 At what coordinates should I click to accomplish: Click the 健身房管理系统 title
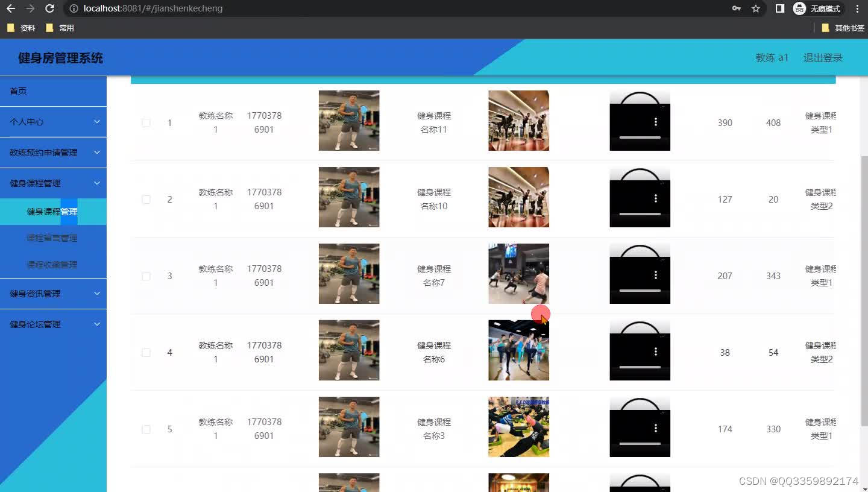pyautogui.click(x=60, y=58)
